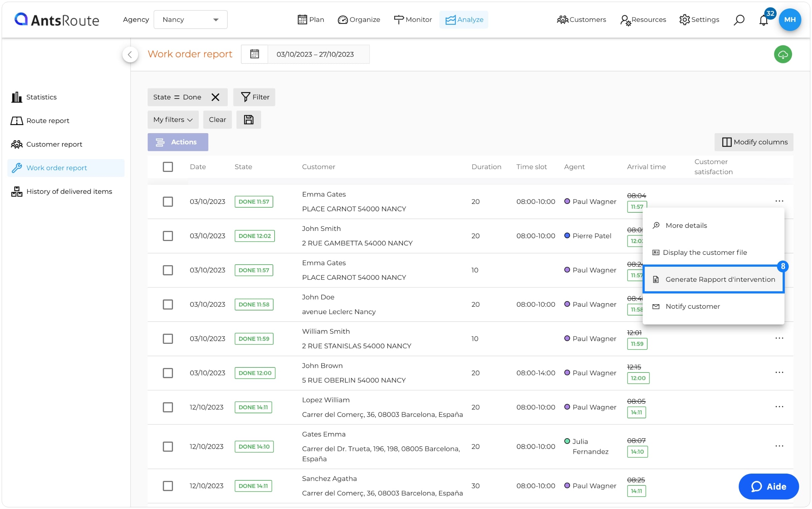Check the box for John Smith's row
812x509 pixels.
(x=168, y=236)
